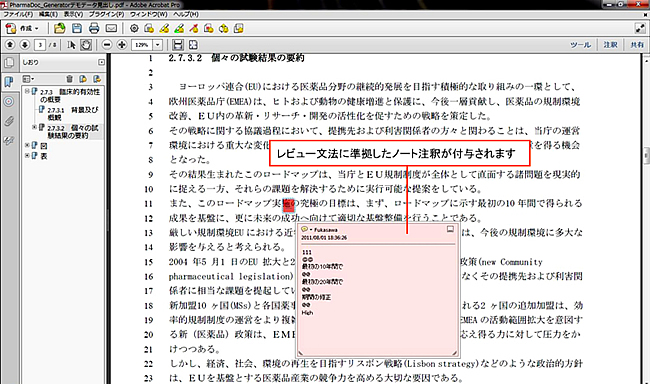Delete bookmark using trash icon
650x384 pixels.
pyautogui.click(x=70, y=78)
